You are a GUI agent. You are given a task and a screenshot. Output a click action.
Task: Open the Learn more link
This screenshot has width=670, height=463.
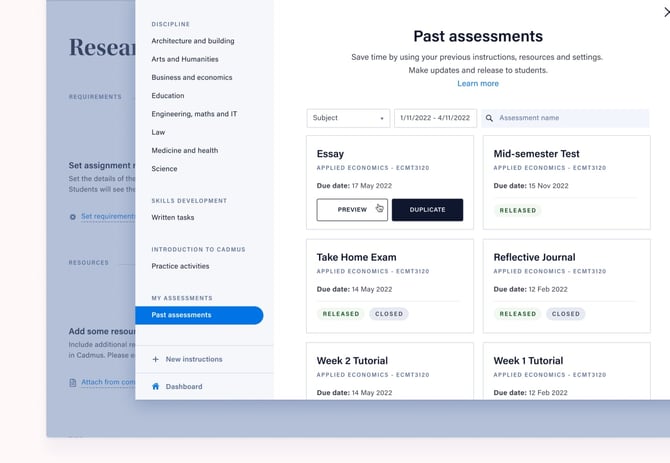click(478, 84)
